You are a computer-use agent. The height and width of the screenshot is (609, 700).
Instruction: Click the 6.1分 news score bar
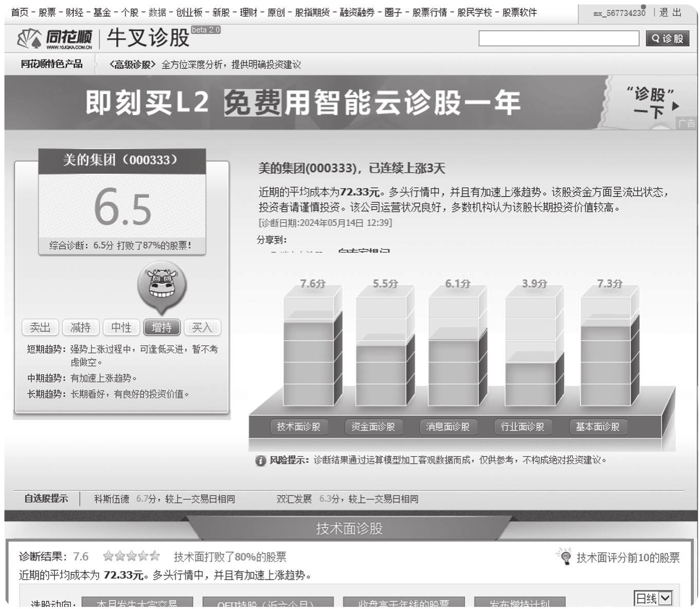coord(458,346)
